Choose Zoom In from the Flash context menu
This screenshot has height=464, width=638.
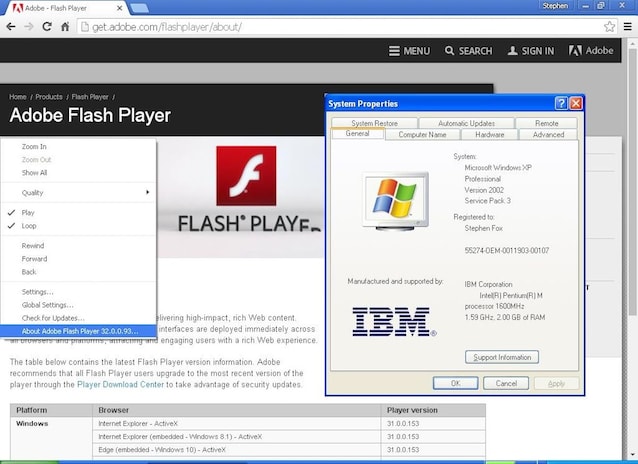tap(79, 147)
